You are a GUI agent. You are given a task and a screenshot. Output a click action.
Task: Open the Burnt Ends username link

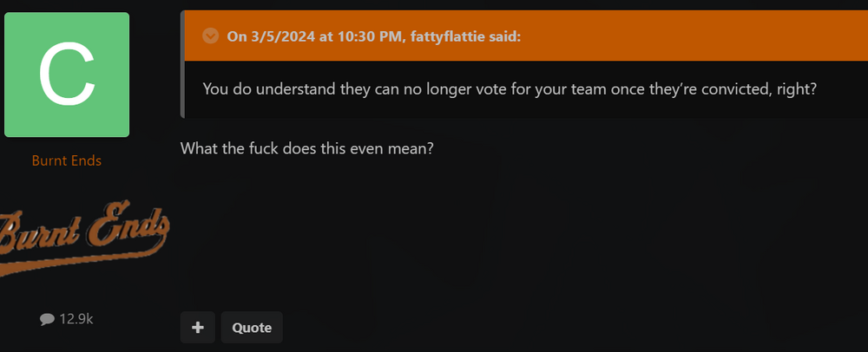coord(67,160)
